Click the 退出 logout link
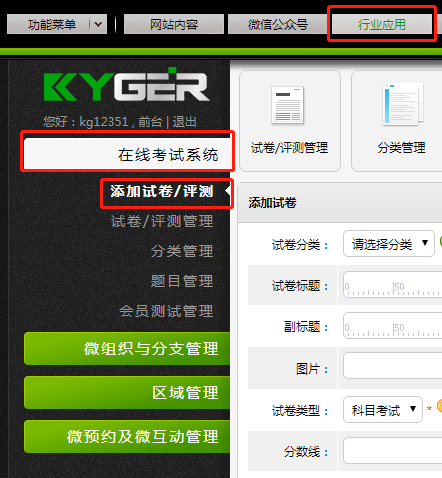This screenshot has height=478, width=442. pyautogui.click(x=184, y=122)
